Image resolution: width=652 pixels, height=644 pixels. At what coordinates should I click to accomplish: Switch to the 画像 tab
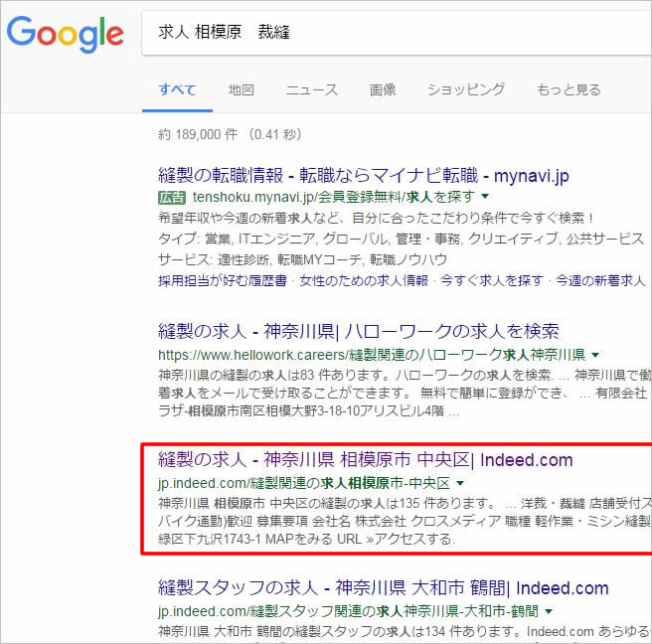click(383, 89)
